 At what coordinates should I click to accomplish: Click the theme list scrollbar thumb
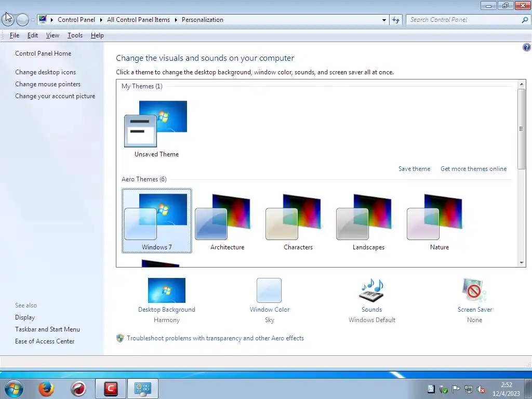(x=522, y=129)
